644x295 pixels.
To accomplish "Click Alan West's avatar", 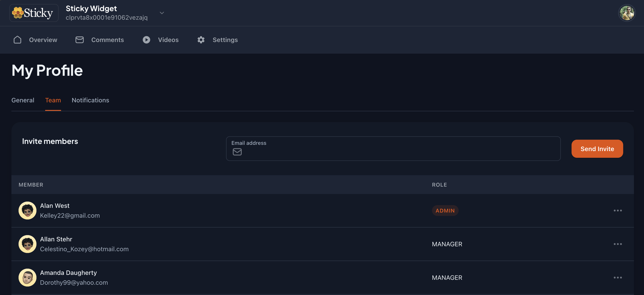I will pos(28,211).
